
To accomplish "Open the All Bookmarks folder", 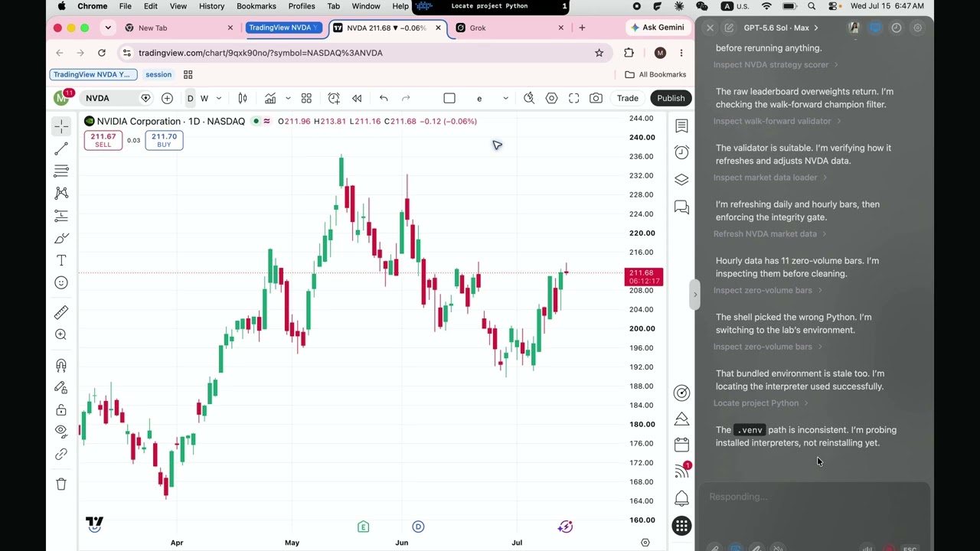I will point(655,74).
